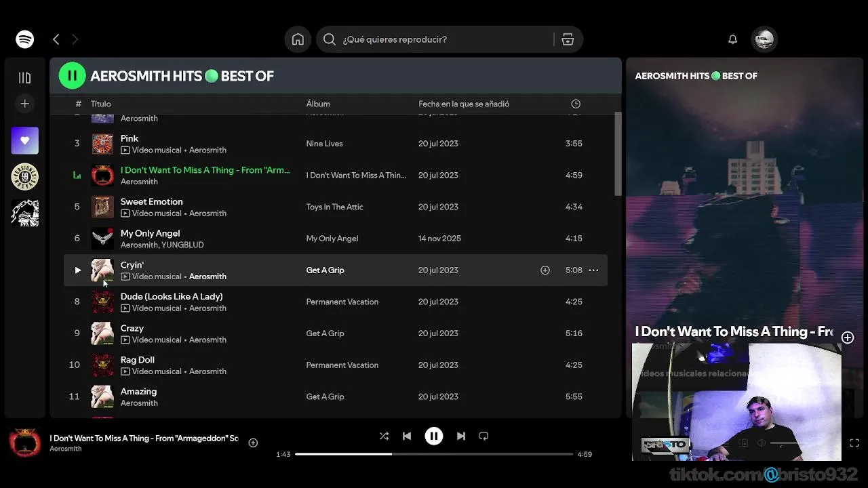Open notifications bell
This screenshot has height=488, width=868.
pos(732,39)
